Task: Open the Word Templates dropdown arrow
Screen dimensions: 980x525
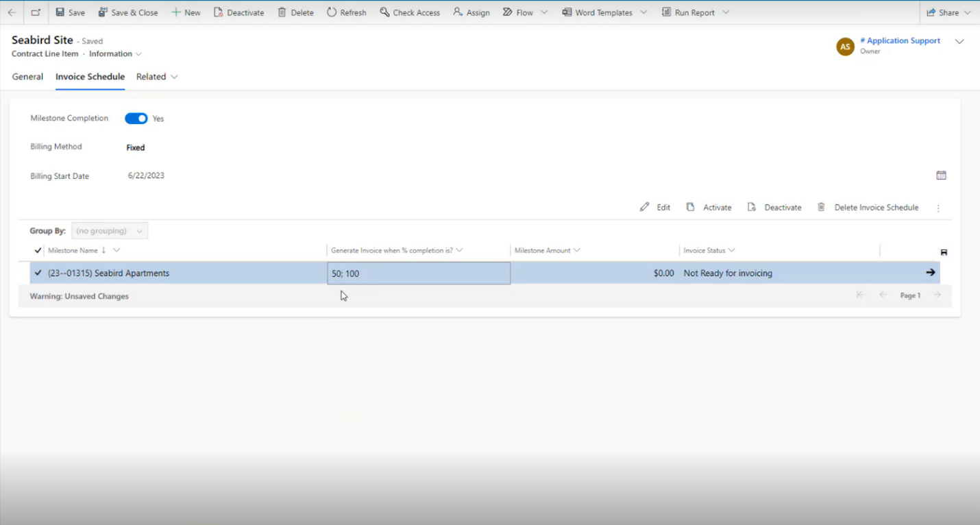Action: [644, 12]
